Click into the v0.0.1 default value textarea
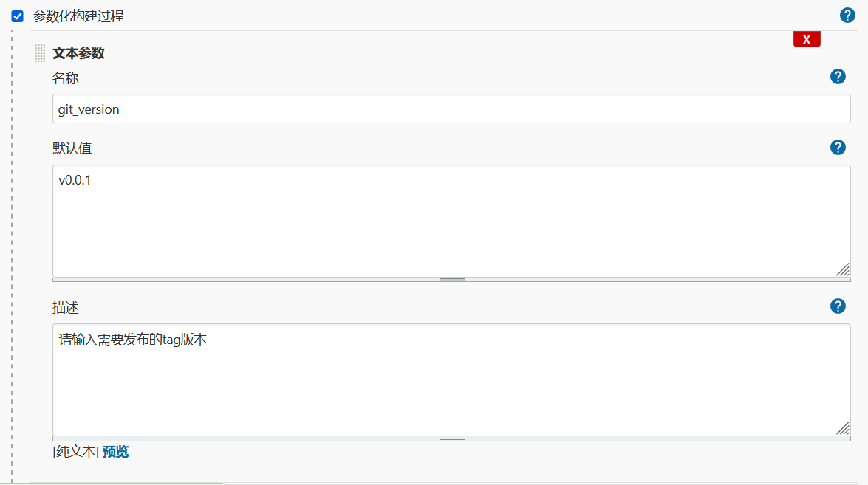The image size is (868, 485). pyautogui.click(x=451, y=221)
